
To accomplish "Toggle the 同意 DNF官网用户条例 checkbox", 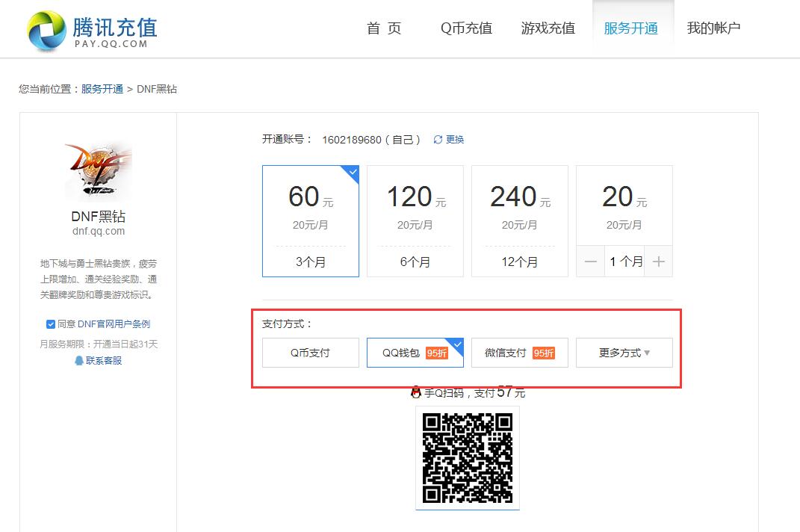I will click(51, 324).
